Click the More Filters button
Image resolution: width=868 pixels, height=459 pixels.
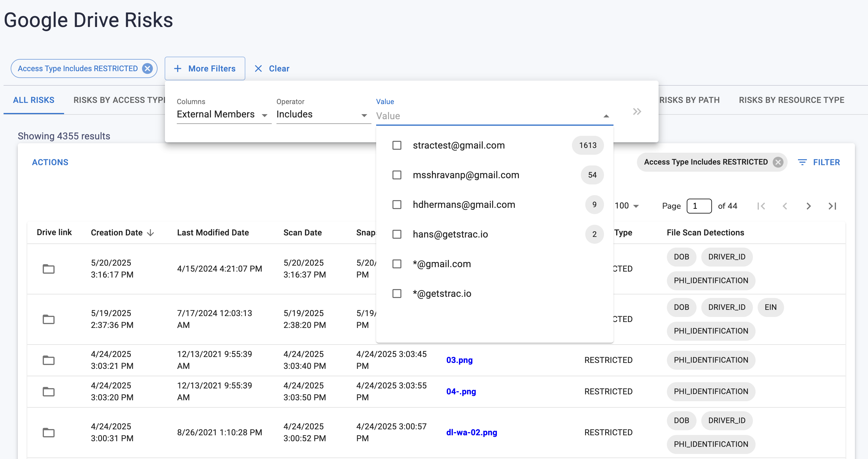pyautogui.click(x=205, y=69)
